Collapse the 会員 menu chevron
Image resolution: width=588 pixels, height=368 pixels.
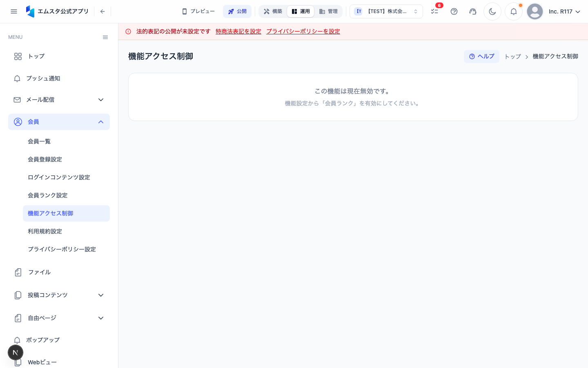101,122
